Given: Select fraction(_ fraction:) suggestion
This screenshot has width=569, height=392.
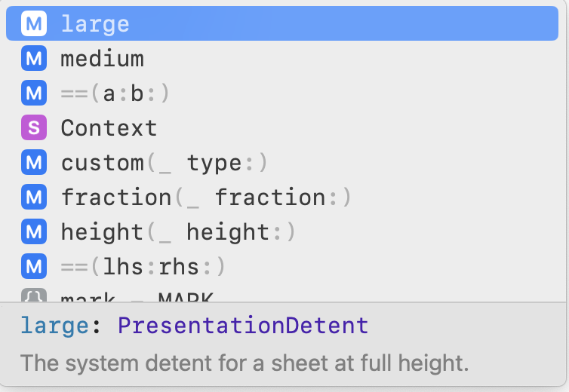Looking at the screenshot, I should click(282, 197).
